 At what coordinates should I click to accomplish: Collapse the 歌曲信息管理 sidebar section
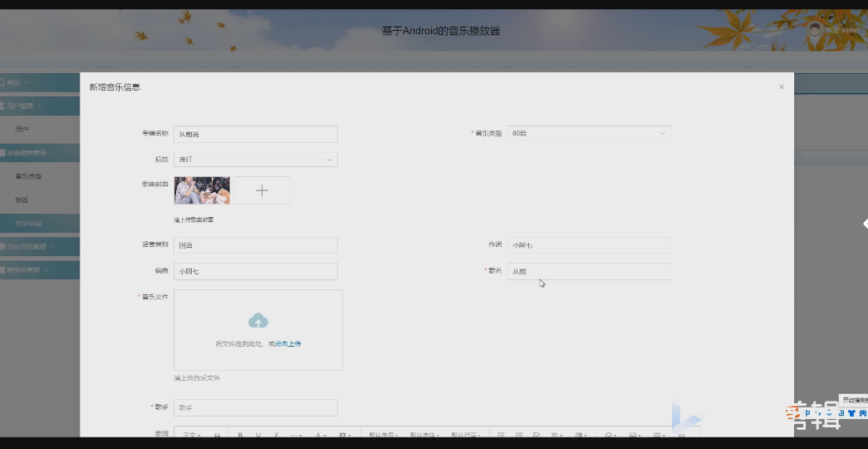tap(53, 152)
